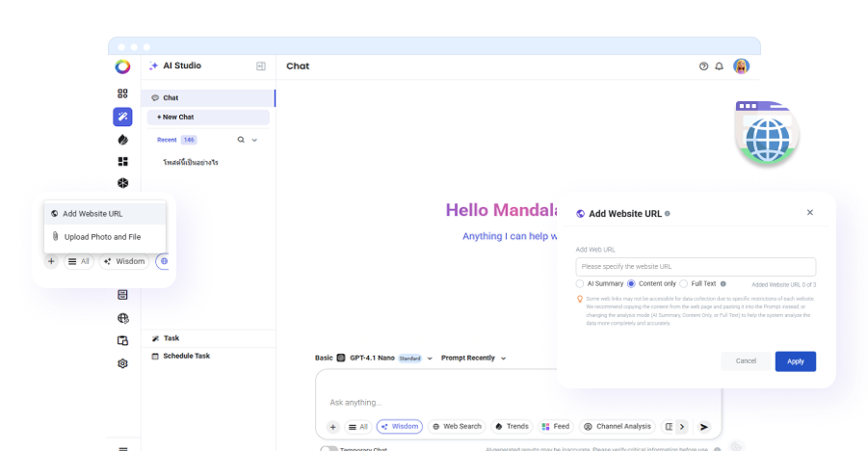Click the All chip in enlarged callout
Viewport: 868px width, 451px height.
point(79,261)
